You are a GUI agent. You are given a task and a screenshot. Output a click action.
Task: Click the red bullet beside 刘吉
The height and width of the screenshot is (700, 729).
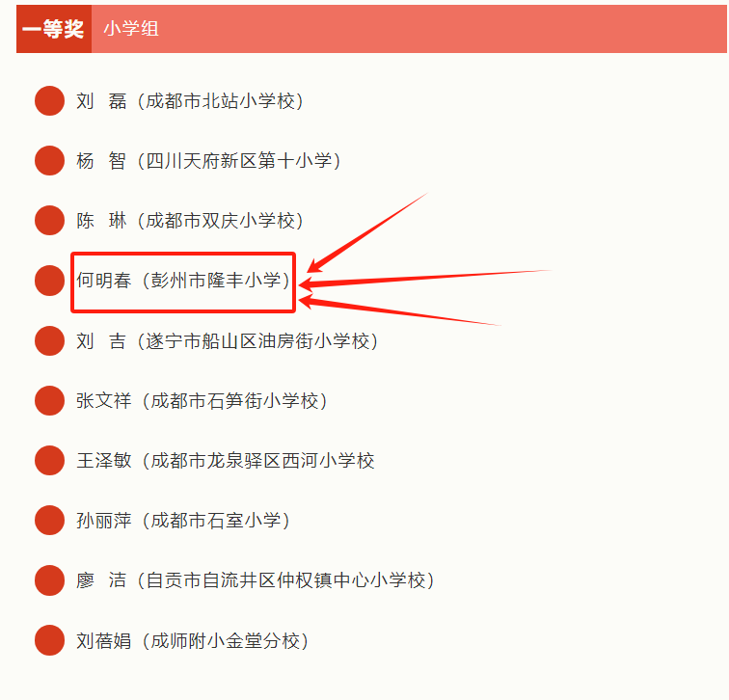[x=49, y=340]
